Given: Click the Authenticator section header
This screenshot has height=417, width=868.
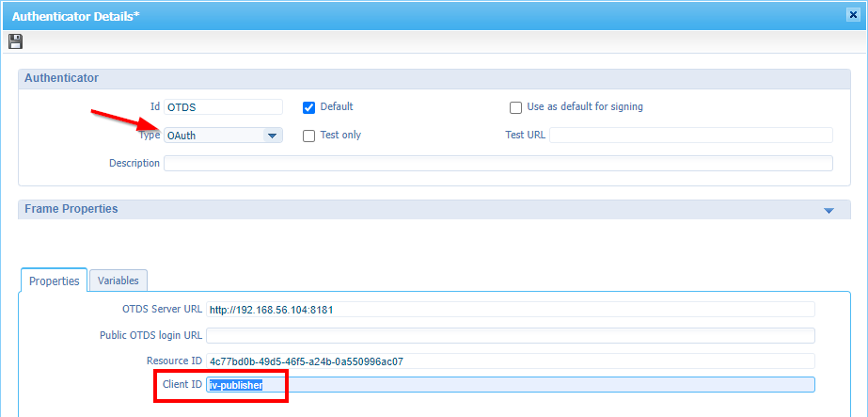Looking at the screenshot, I should [x=62, y=78].
